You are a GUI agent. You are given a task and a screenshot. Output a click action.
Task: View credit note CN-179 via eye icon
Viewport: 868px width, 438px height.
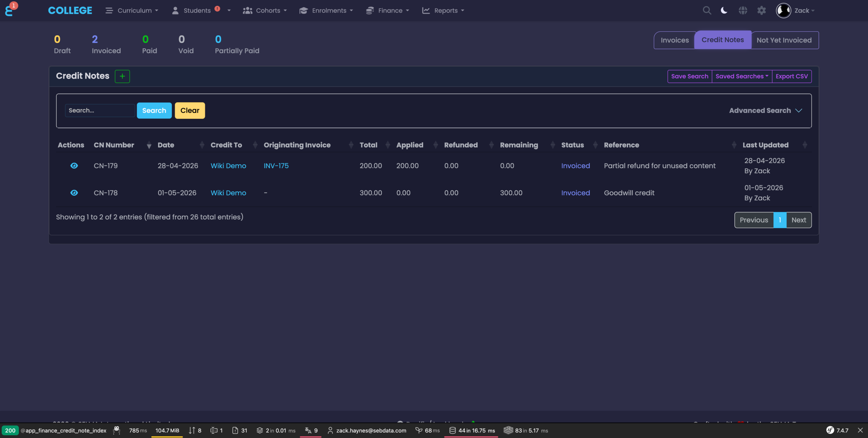click(x=74, y=166)
